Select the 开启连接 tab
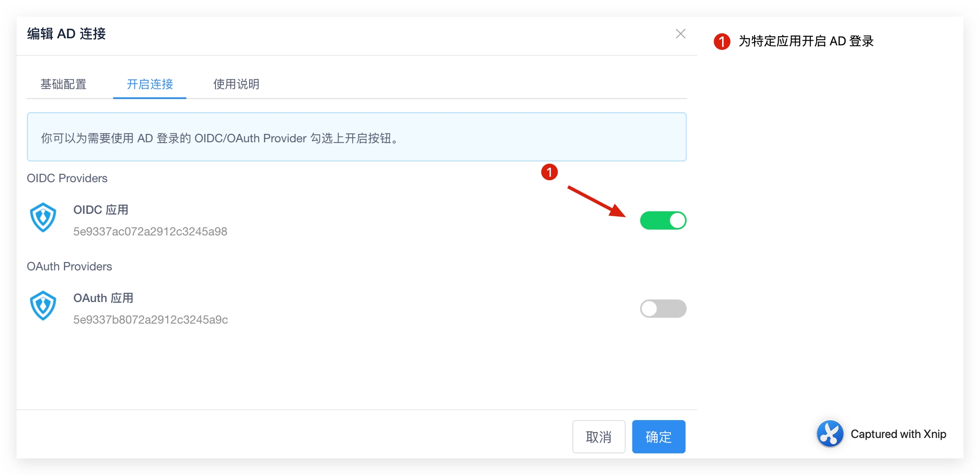Image resolution: width=980 pixels, height=475 pixels. point(150,84)
